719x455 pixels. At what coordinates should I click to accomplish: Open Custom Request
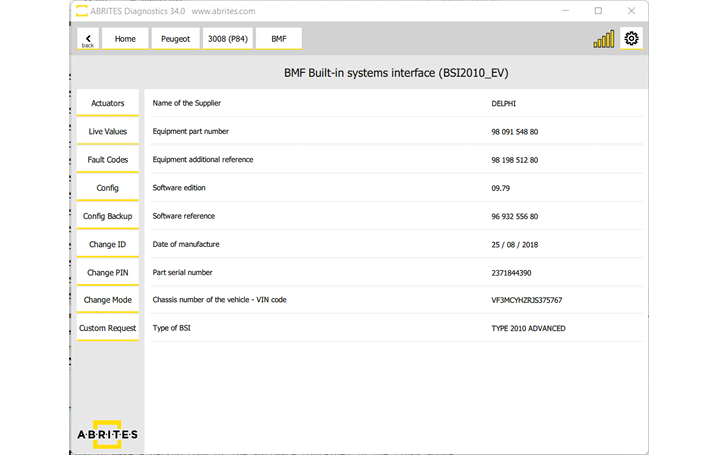[x=108, y=328]
